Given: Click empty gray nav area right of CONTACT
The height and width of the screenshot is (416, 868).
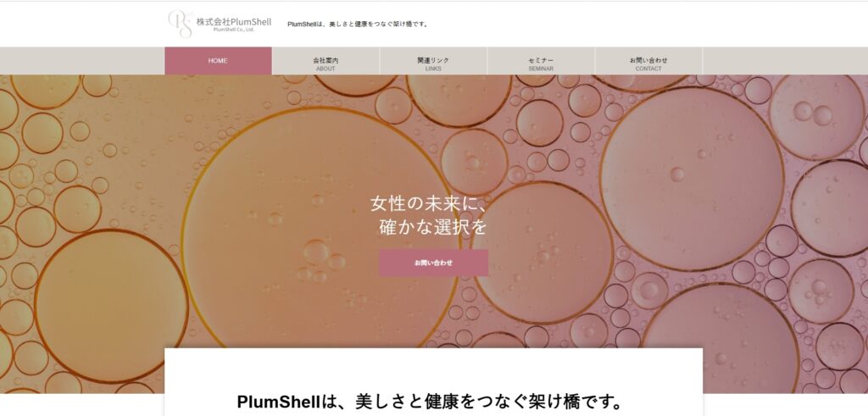Looking at the screenshot, I should [785, 61].
